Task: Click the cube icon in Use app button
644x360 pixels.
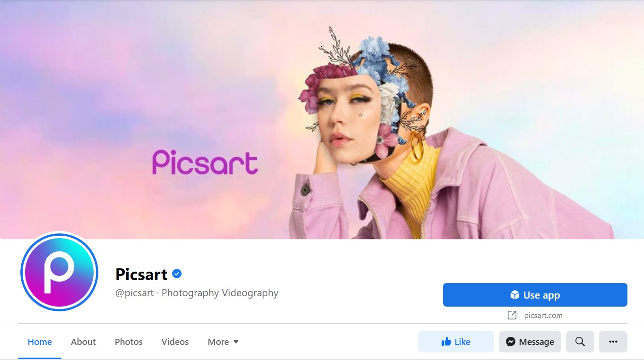Action: 515,295
